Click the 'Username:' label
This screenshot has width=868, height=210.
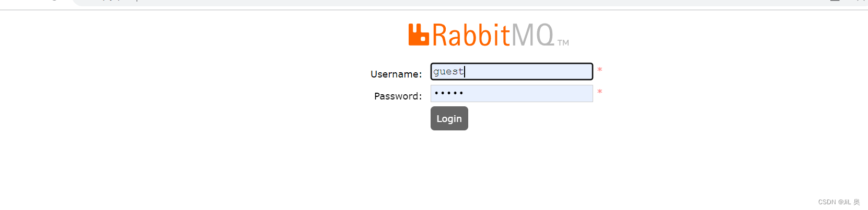coord(396,74)
